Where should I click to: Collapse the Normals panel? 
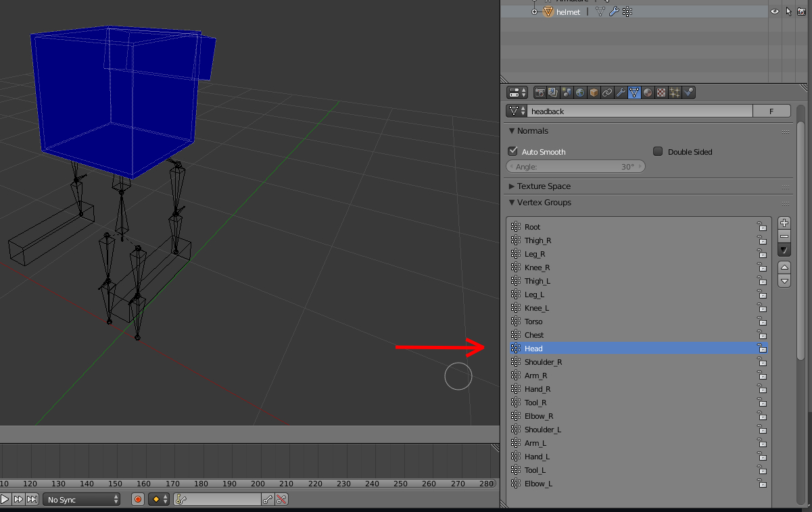[512, 131]
